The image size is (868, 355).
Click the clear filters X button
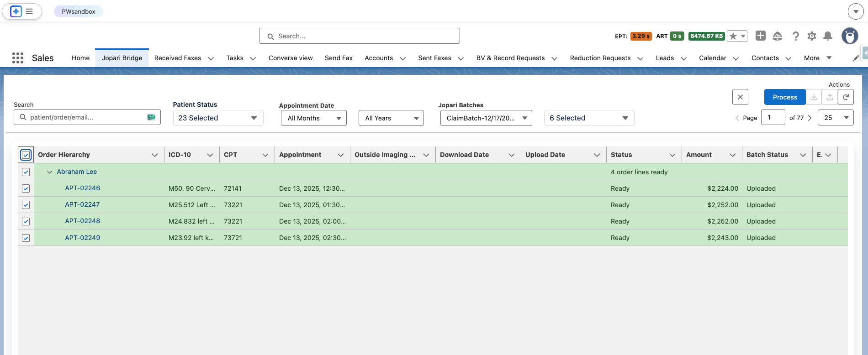coord(740,97)
